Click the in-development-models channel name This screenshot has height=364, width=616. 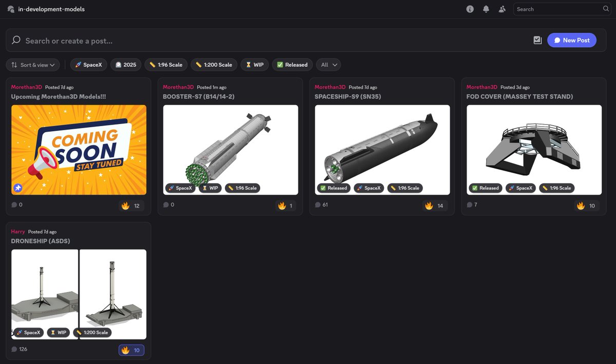tap(51, 9)
